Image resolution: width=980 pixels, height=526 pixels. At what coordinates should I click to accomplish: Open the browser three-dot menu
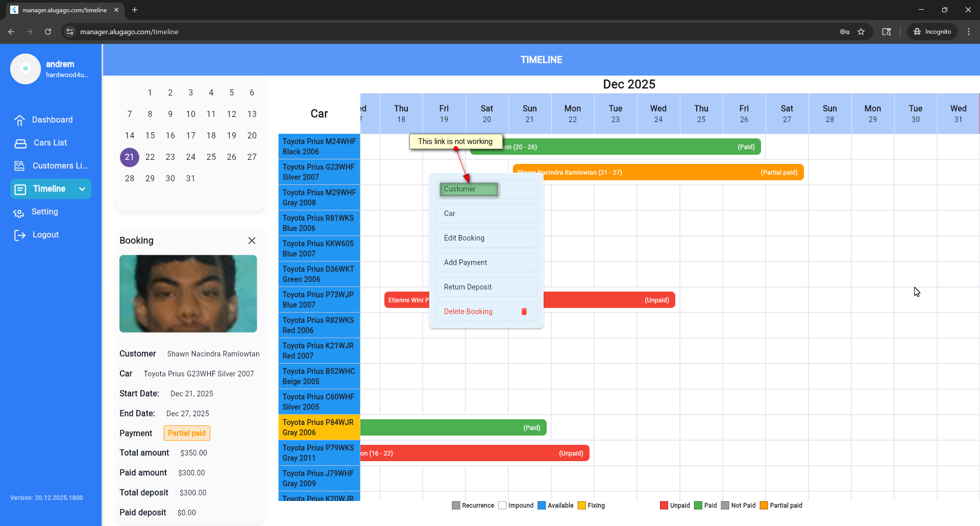pos(969,32)
